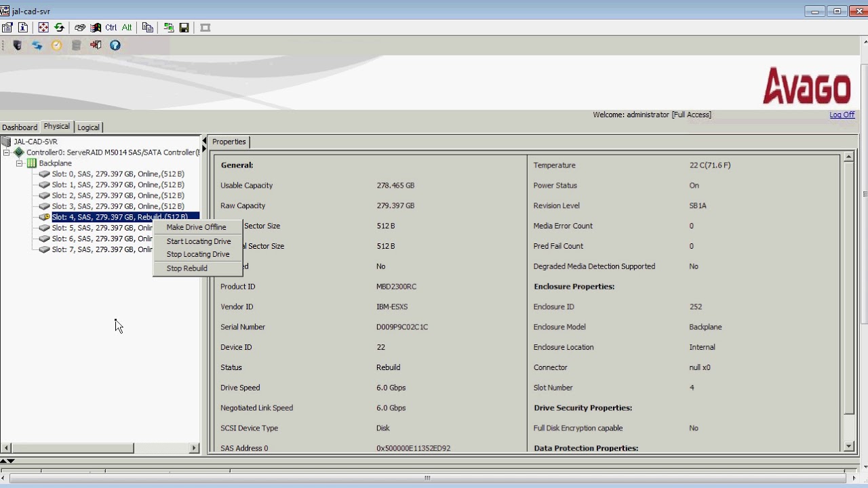
Task: Click the Windows Start flag icon
Action: (96, 28)
